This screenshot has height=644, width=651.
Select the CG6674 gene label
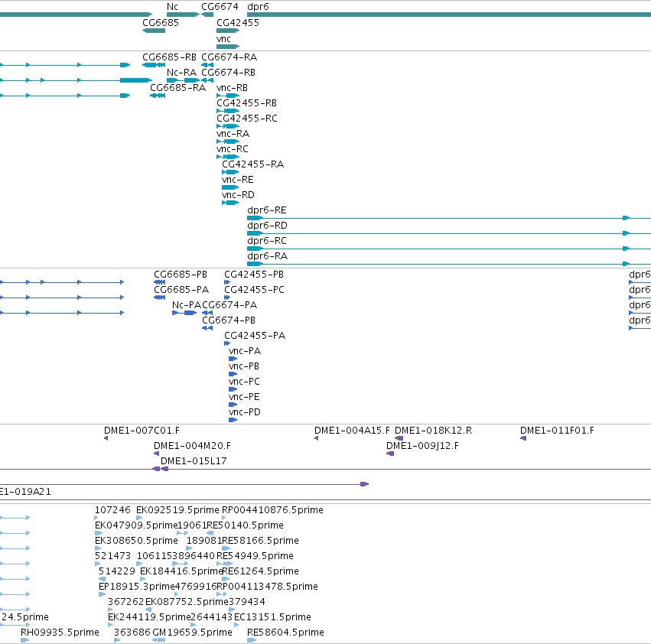[220, 7]
